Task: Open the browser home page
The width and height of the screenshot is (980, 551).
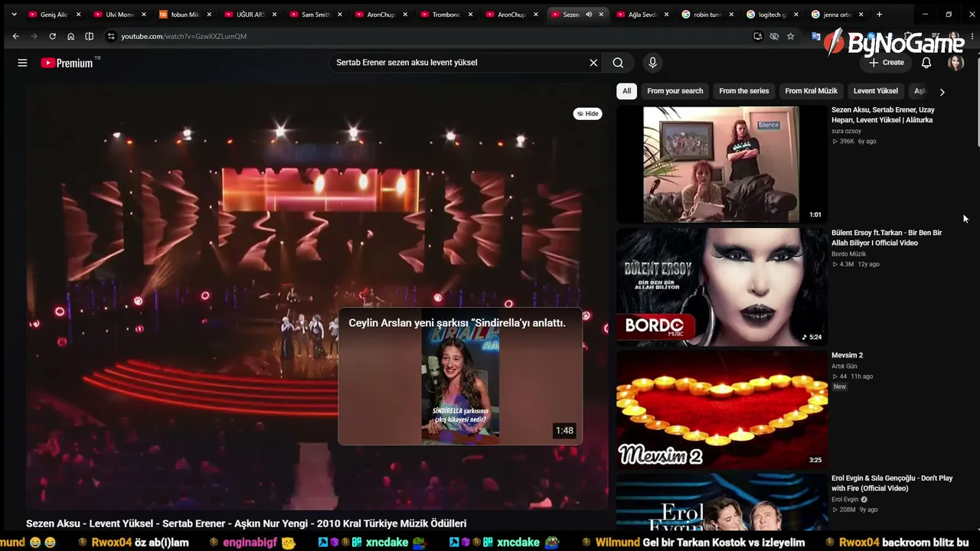Action: click(x=70, y=36)
